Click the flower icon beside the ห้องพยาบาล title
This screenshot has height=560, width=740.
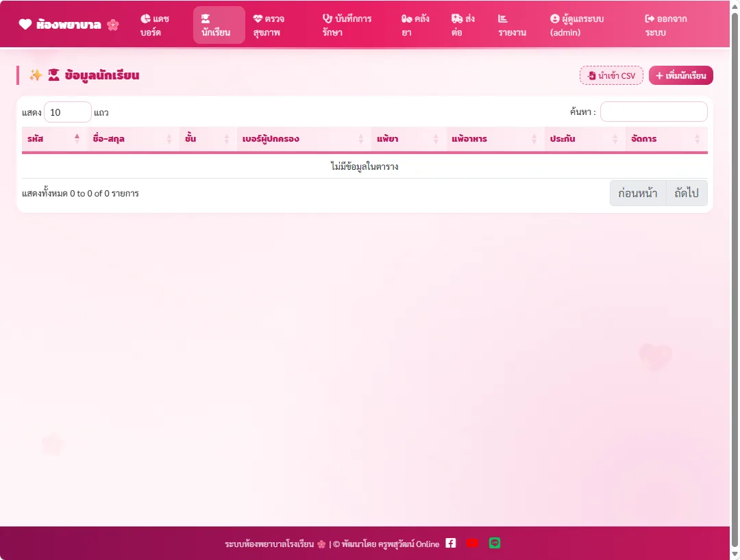tap(113, 25)
